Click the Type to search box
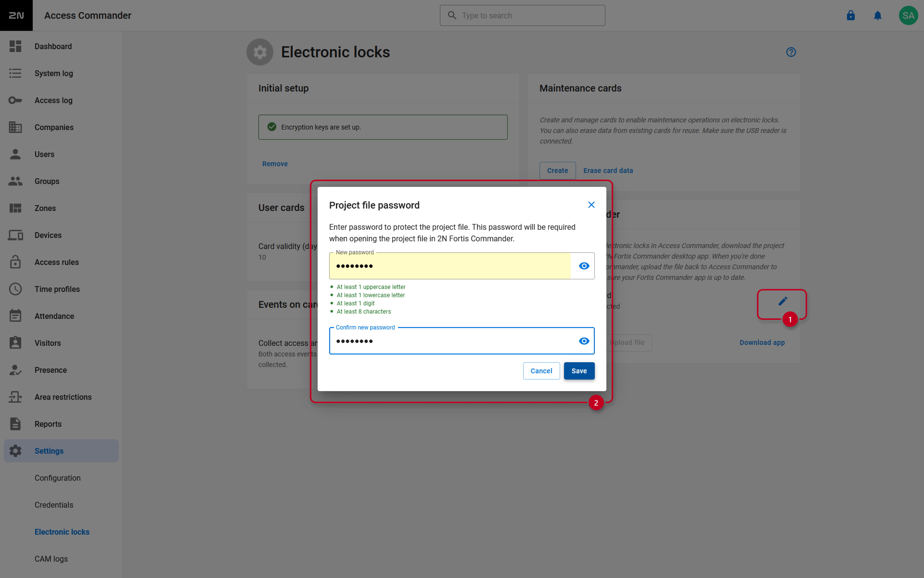Screen dimensions: 924x578 point(522,15)
